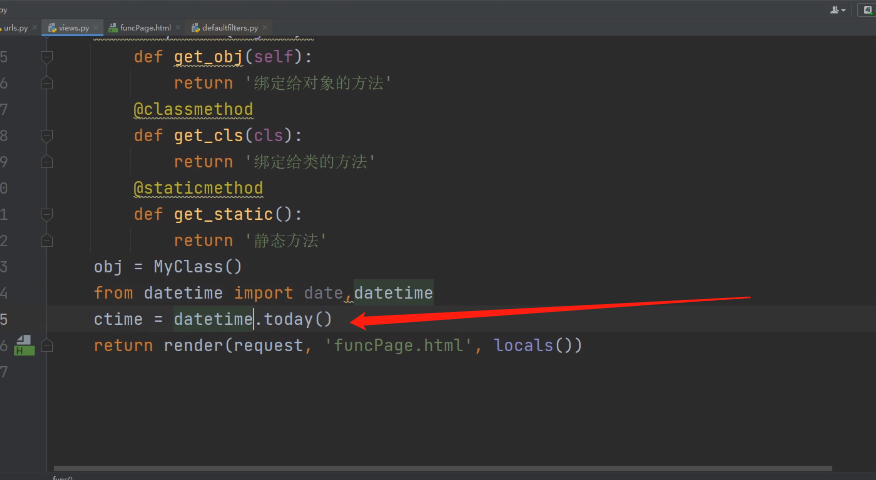Click the @staticmethod decorator
Image resolution: width=876 pixels, height=480 pixels.
coord(198,188)
